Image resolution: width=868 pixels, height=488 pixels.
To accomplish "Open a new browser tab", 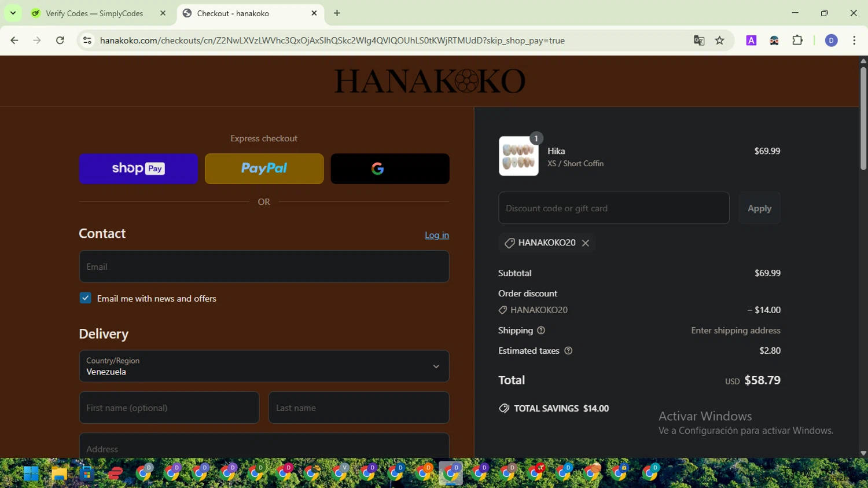I will [337, 13].
